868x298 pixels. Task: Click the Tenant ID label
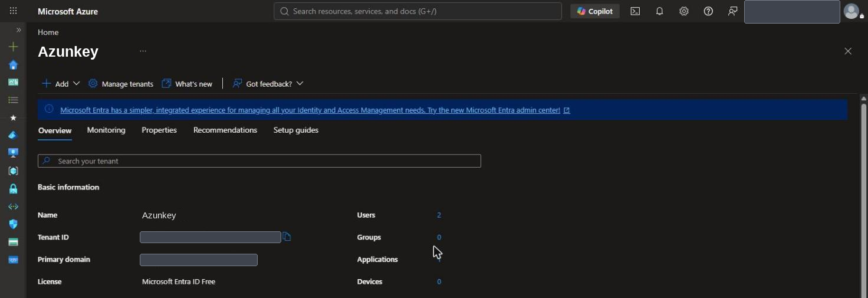tap(53, 237)
